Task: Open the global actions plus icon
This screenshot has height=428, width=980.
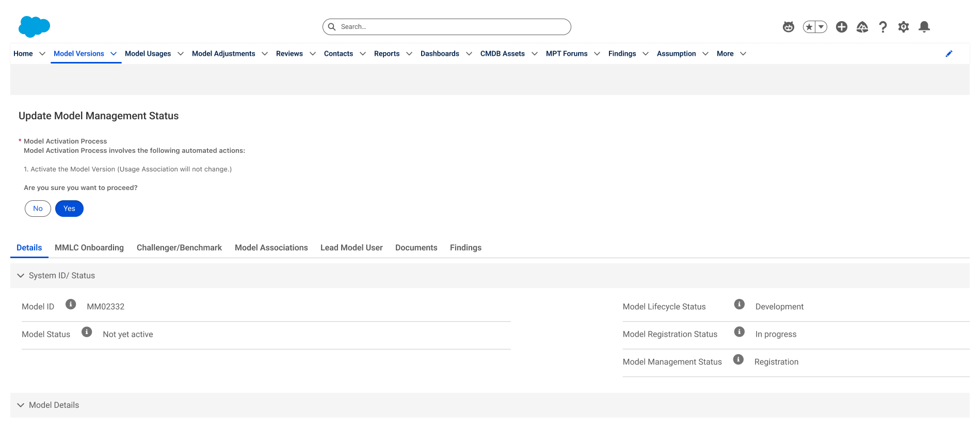Action: point(842,27)
